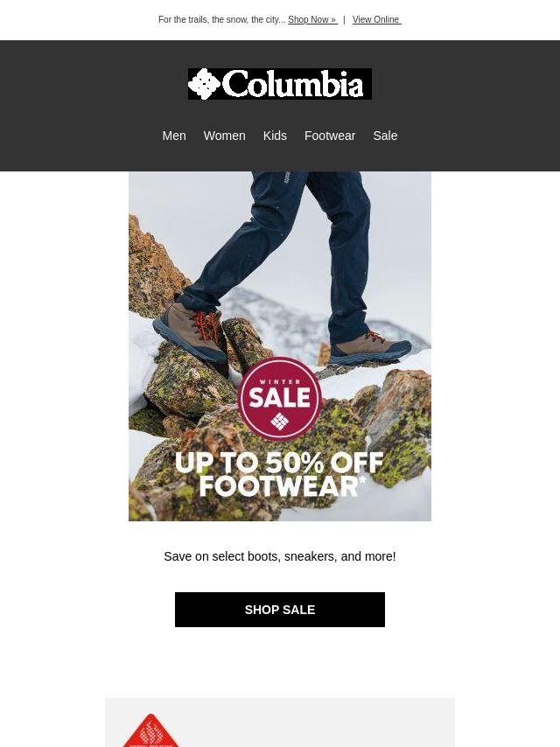
Task: Click the left hiking boot on the rock
Action: [x=191, y=333]
